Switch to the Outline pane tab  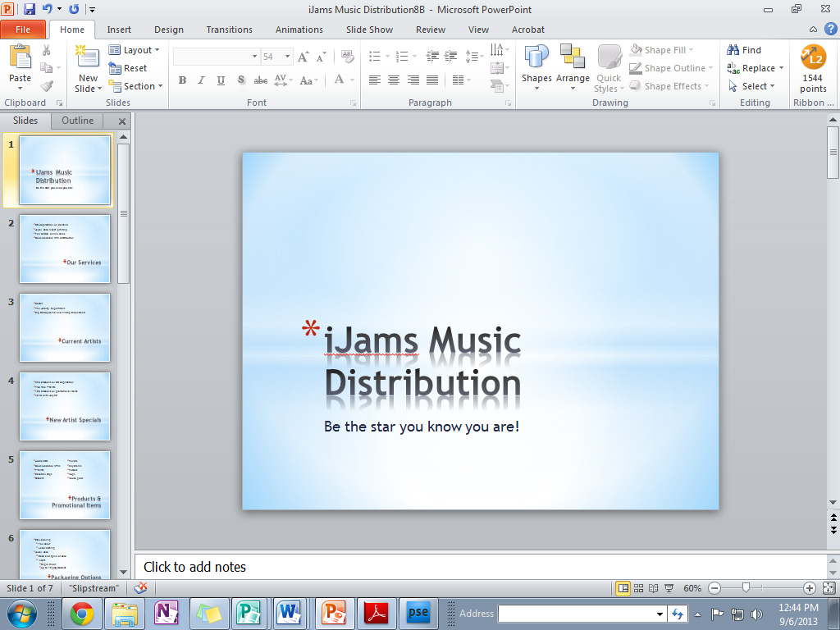pos(77,121)
